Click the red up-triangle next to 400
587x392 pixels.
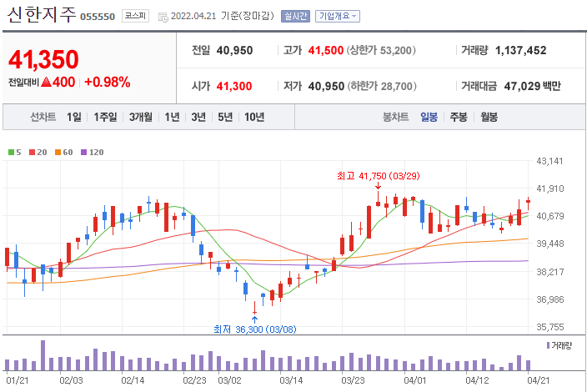click(47, 82)
